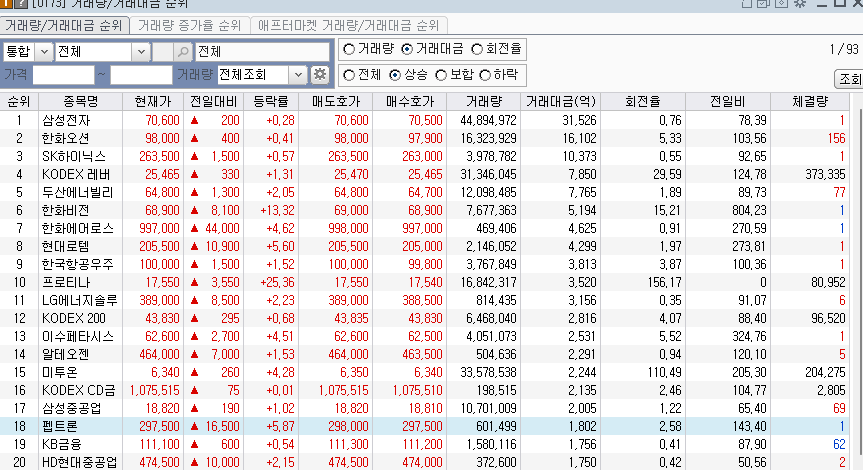Select the 거래량 radio button
This screenshot has width=863, height=470.
[x=349, y=50]
